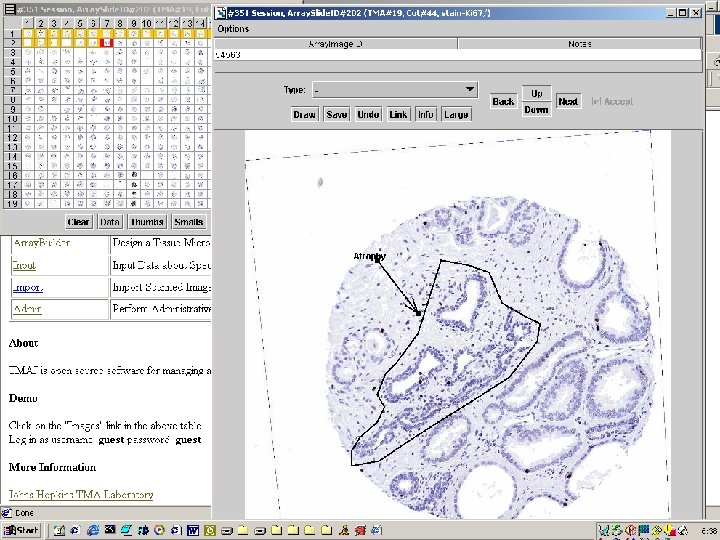This screenshot has height=540, width=720.
Task: Click the Windows Start button
Action: 22,529
